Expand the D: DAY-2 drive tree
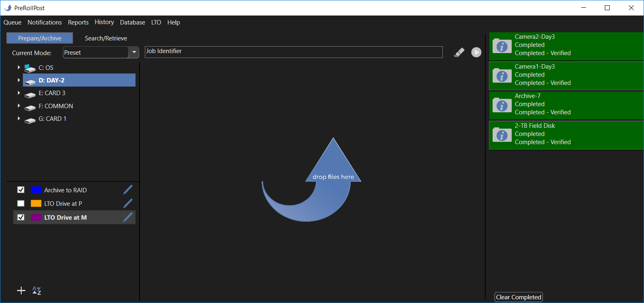644x303 pixels. 19,80
